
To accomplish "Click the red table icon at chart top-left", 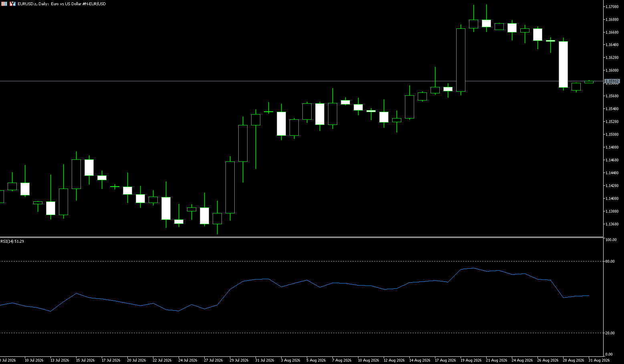I will [4, 4].
